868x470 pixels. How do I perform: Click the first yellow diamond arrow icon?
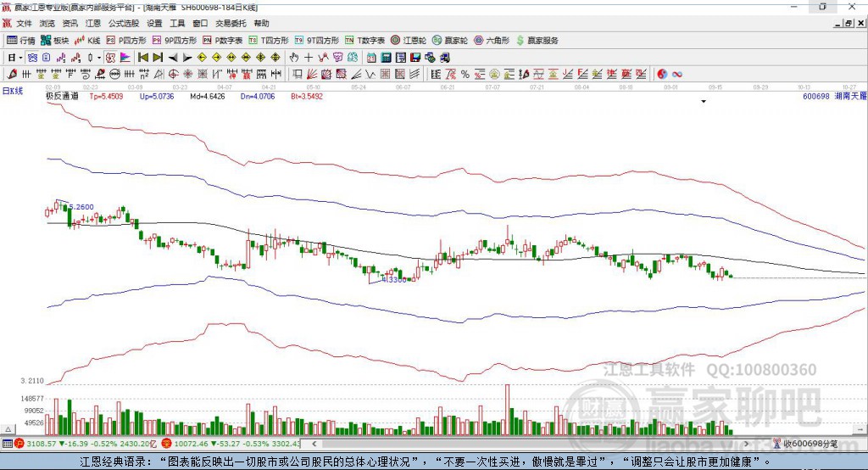(x=202, y=58)
